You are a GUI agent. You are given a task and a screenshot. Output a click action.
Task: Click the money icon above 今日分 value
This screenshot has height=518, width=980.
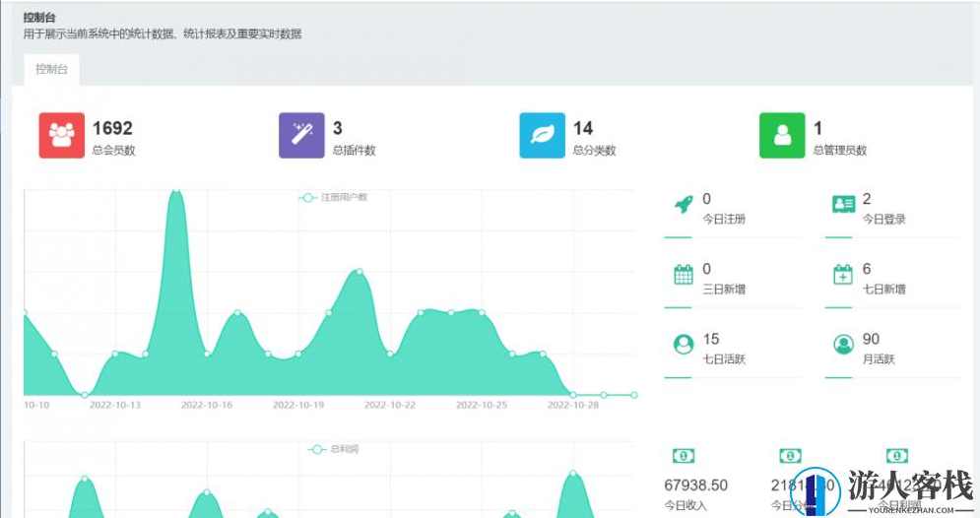(790, 456)
